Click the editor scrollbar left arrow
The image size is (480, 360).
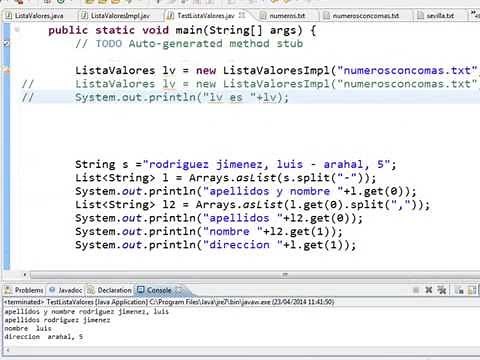pos(25,275)
